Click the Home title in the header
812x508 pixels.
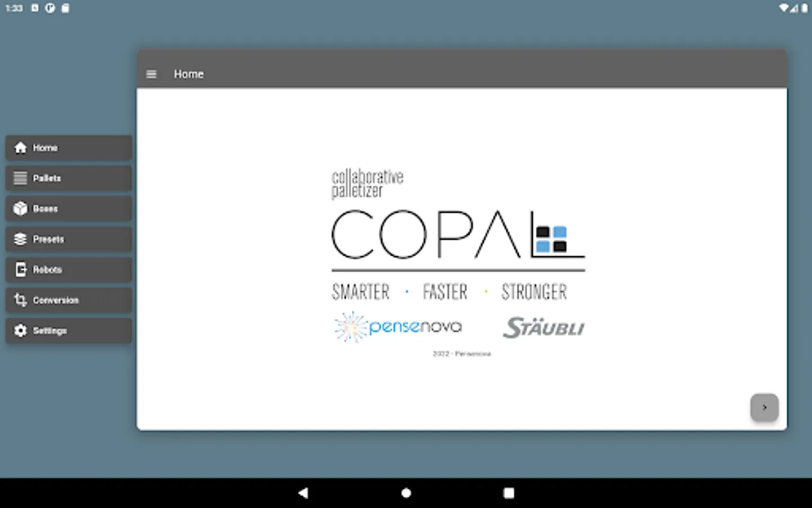pos(188,74)
